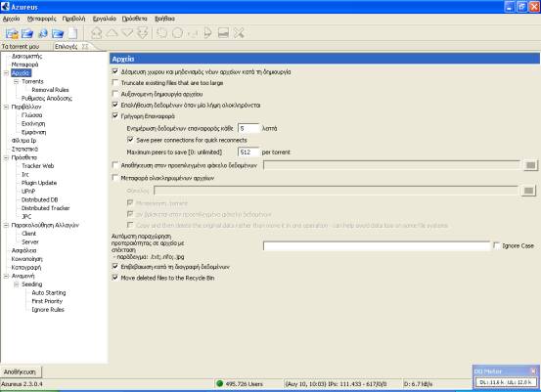Select Tracker Web in the tree
The width and height of the screenshot is (541, 392).
(x=37, y=166)
